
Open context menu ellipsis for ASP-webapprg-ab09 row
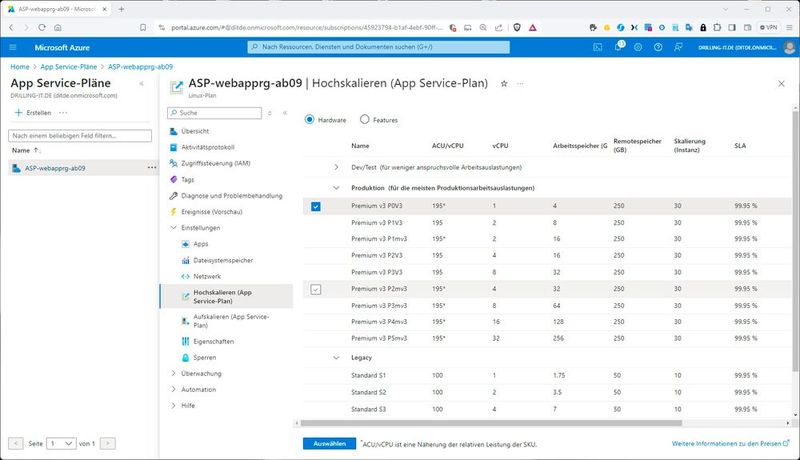pos(152,168)
